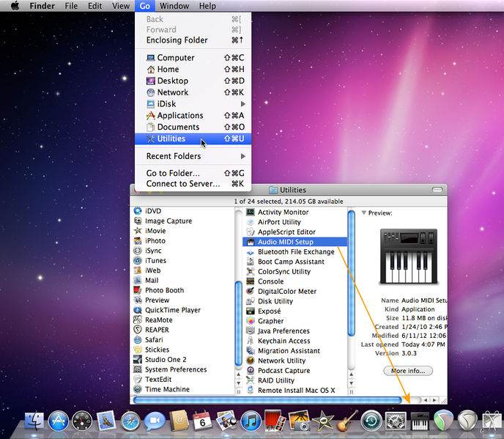Open System Preferences gear in Dock
This screenshot has height=439, width=504.
pos(396,421)
